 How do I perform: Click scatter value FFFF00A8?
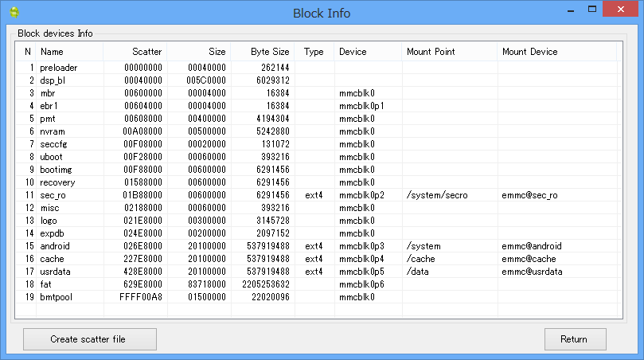click(x=141, y=297)
